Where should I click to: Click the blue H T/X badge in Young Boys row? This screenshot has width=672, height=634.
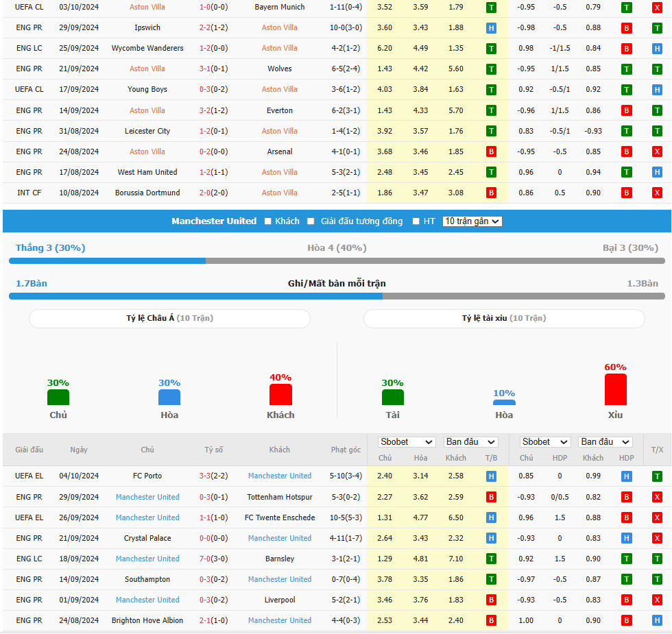coord(657,90)
